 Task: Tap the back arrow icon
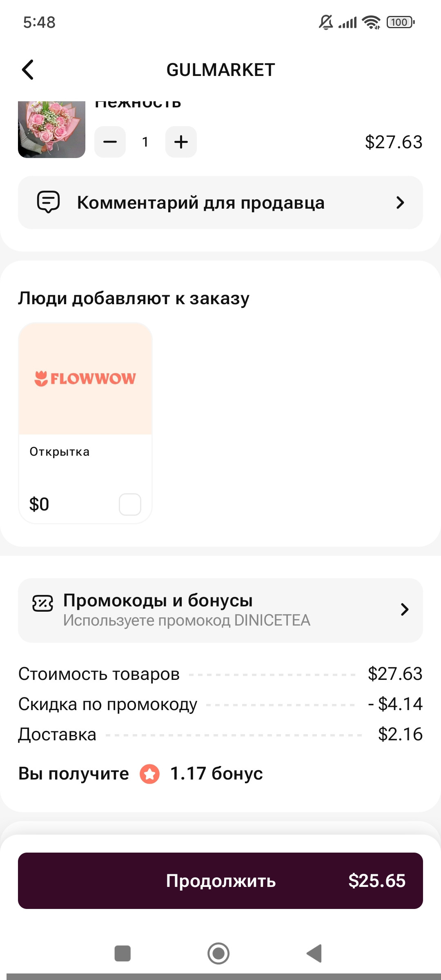pos(27,70)
